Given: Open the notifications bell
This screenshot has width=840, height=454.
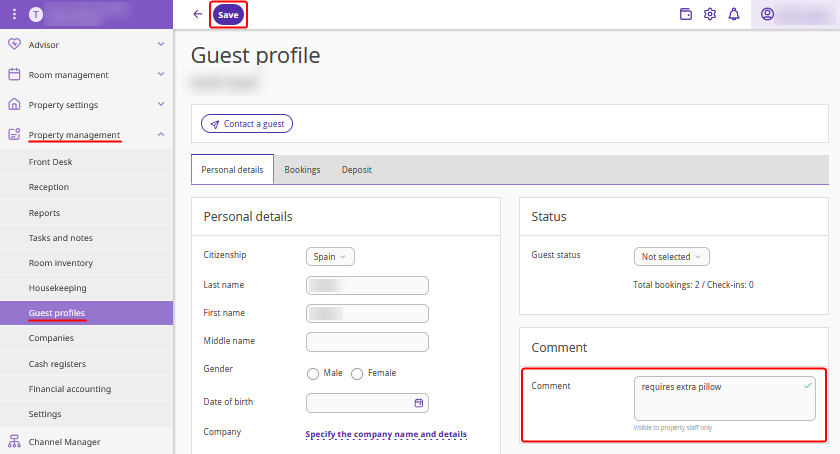Looking at the screenshot, I should [734, 15].
